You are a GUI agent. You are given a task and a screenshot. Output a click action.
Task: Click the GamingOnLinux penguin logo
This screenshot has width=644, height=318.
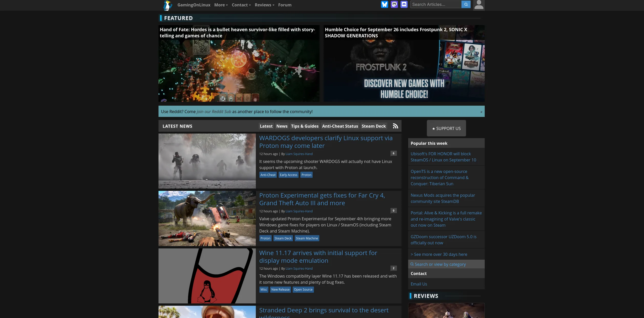(x=168, y=5)
